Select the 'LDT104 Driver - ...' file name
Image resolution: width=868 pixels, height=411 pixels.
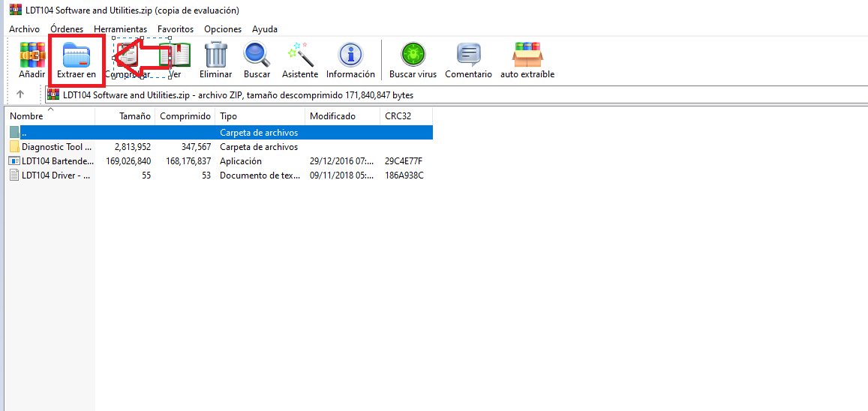pos(56,175)
